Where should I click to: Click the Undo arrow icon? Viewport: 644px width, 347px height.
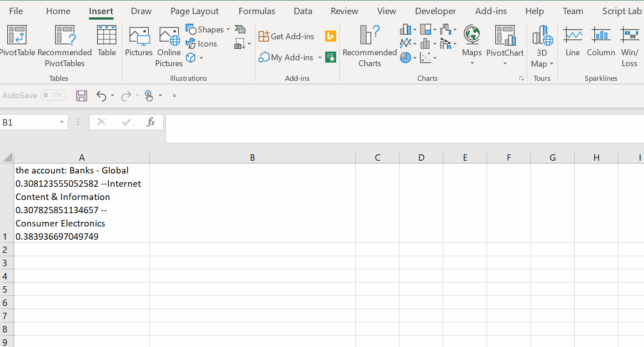pyautogui.click(x=101, y=95)
